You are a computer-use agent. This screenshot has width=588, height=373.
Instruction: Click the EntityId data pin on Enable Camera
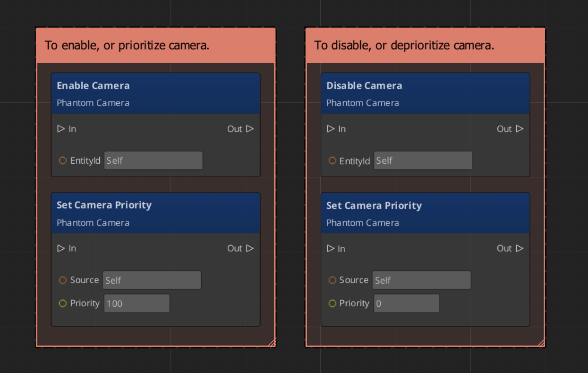tap(63, 161)
